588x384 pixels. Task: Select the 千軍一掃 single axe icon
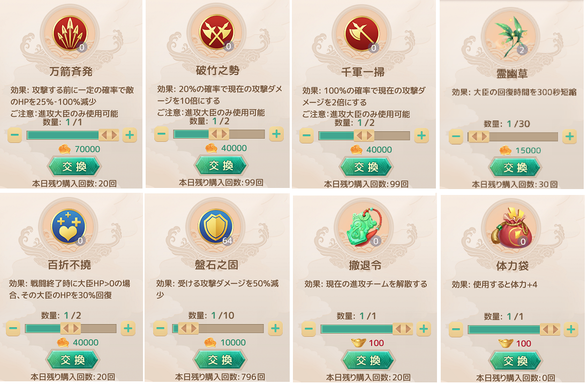point(361,34)
